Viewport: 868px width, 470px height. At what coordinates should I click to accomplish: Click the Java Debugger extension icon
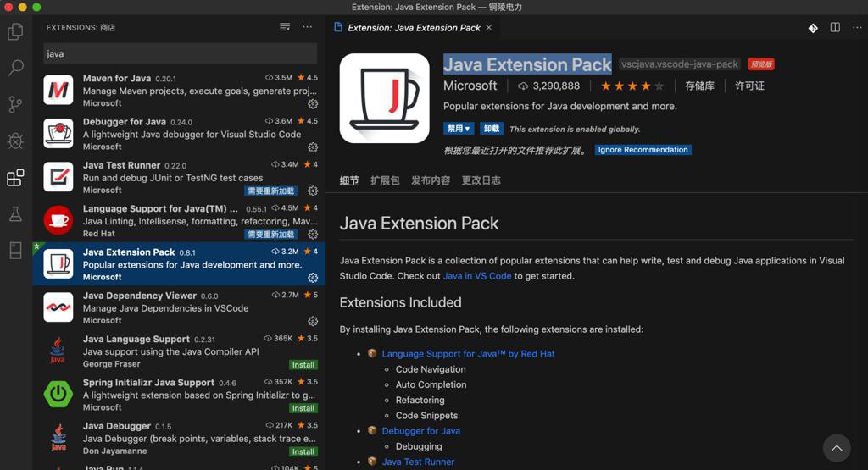click(58, 437)
